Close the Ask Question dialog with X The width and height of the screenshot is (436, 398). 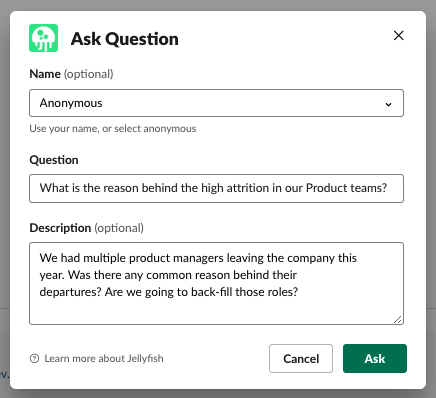coord(399,35)
